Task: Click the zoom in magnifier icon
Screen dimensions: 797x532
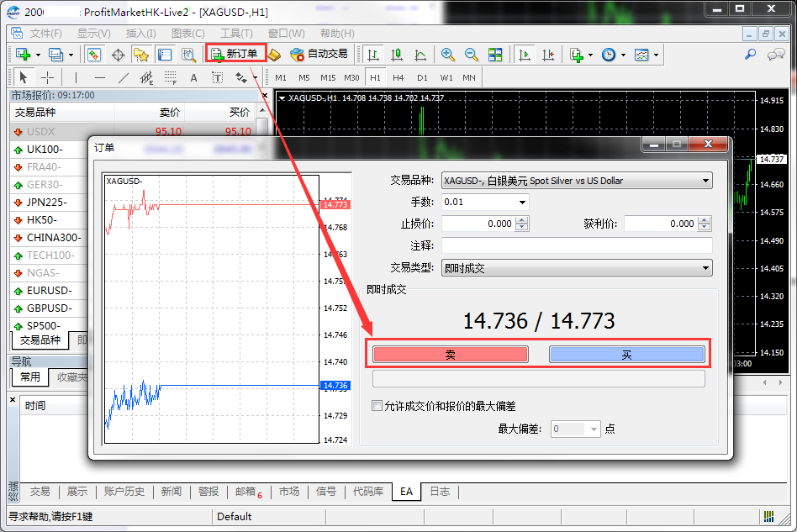Action: (448, 55)
